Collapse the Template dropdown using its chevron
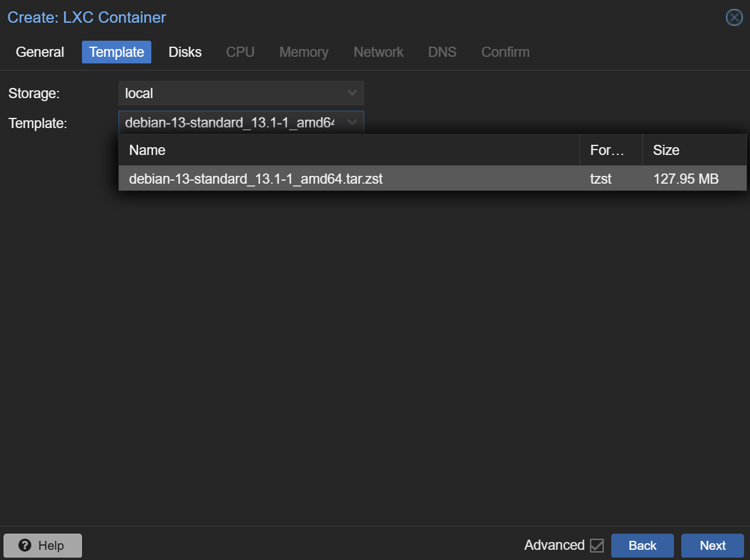Screen dimensions: 750x560 tap(352, 123)
